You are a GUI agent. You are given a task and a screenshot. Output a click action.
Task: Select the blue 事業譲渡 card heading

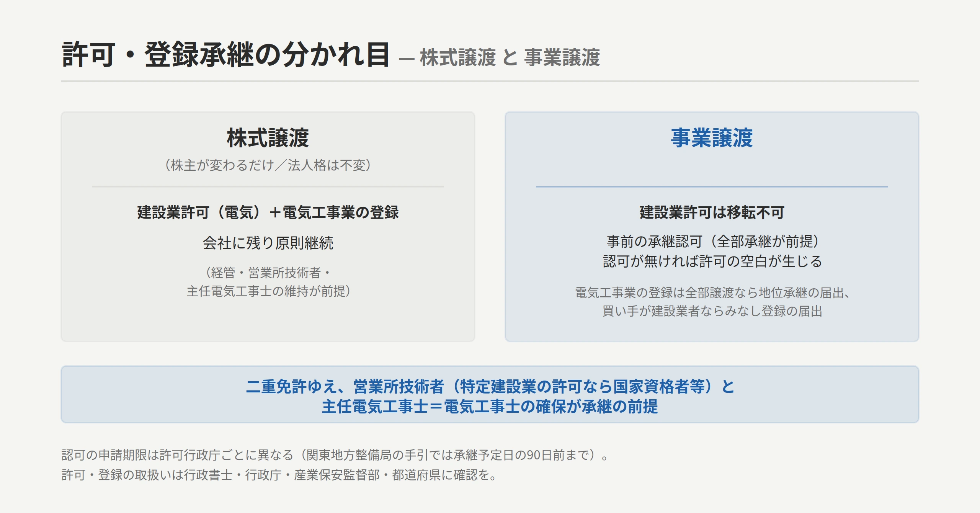(712, 138)
